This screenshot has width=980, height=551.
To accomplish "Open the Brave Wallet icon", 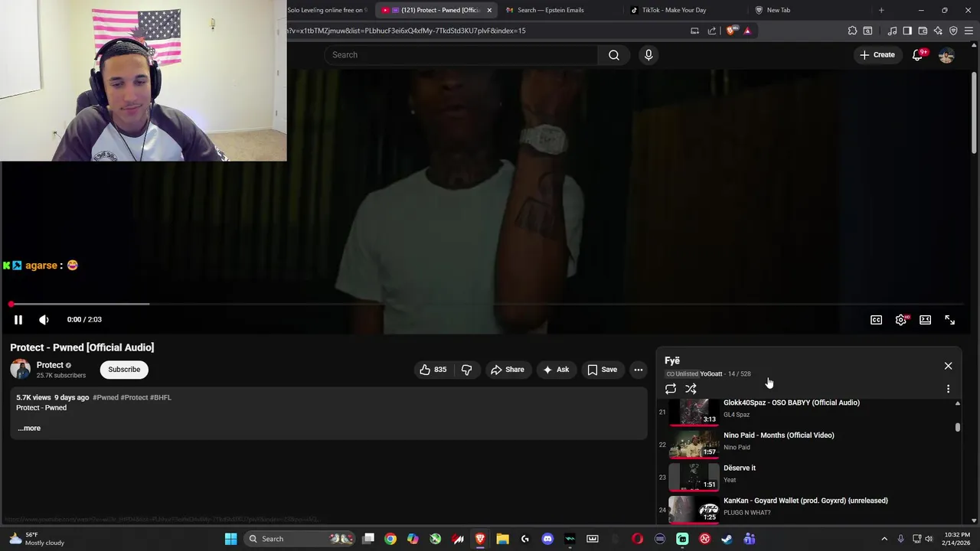I will tap(923, 31).
